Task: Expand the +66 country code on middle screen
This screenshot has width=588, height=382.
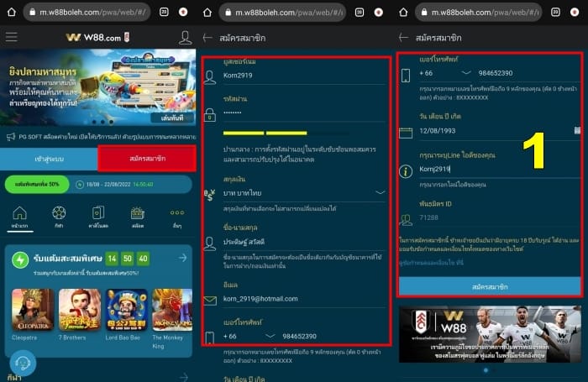Action: 249,337
